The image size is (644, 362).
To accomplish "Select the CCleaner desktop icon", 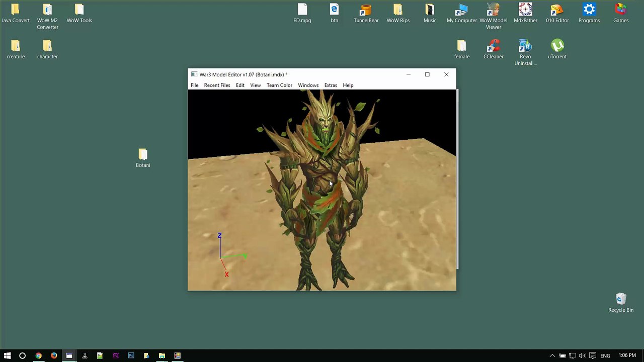I will point(493,50).
